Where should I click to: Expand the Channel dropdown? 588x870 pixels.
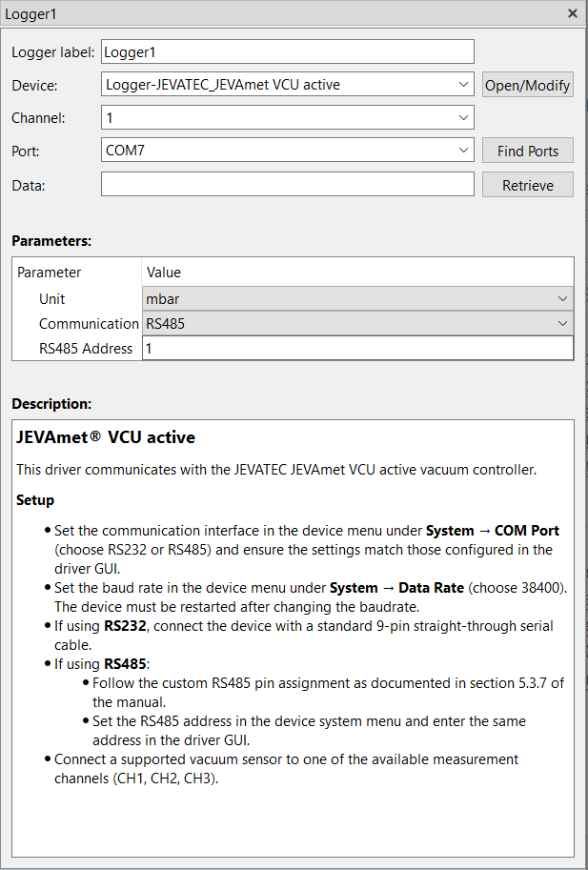288,117
